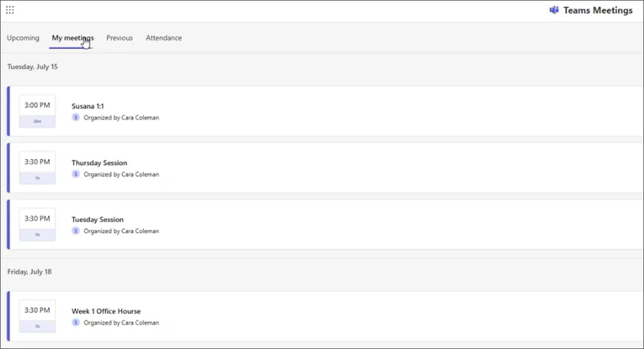Click the Friday, July 18 date header
This screenshot has height=349, width=644.
pos(30,271)
